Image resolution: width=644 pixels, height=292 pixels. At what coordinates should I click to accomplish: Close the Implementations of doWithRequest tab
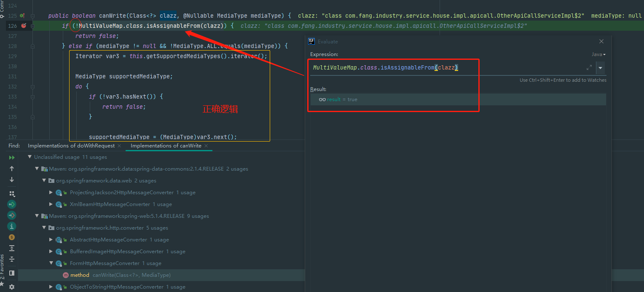119,146
